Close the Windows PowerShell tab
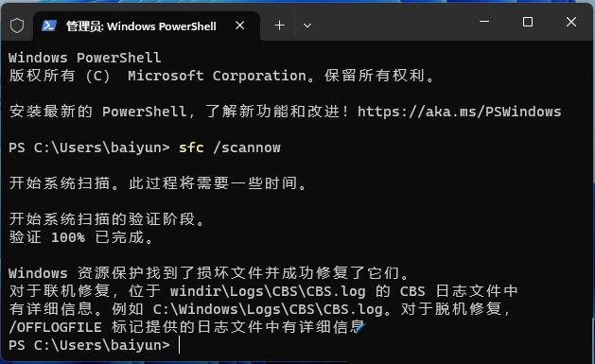The width and height of the screenshot is (595, 364). point(240,26)
